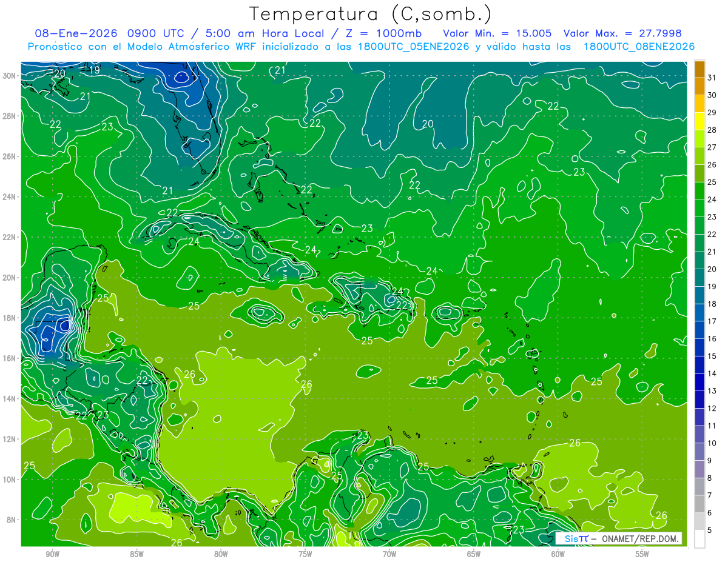Click the cold blue spot over the Yucatán
The image size is (728, 562).
pos(64,325)
